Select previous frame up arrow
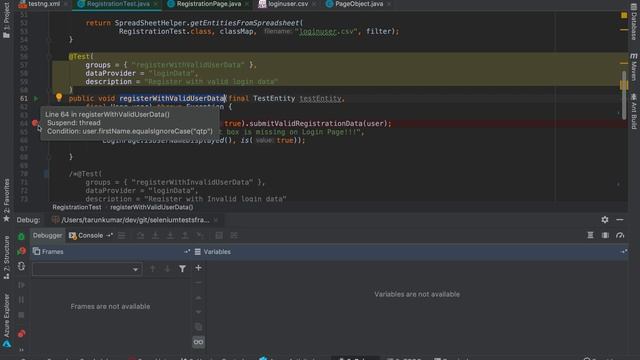This screenshot has width=640, height=360. [152, 269]
